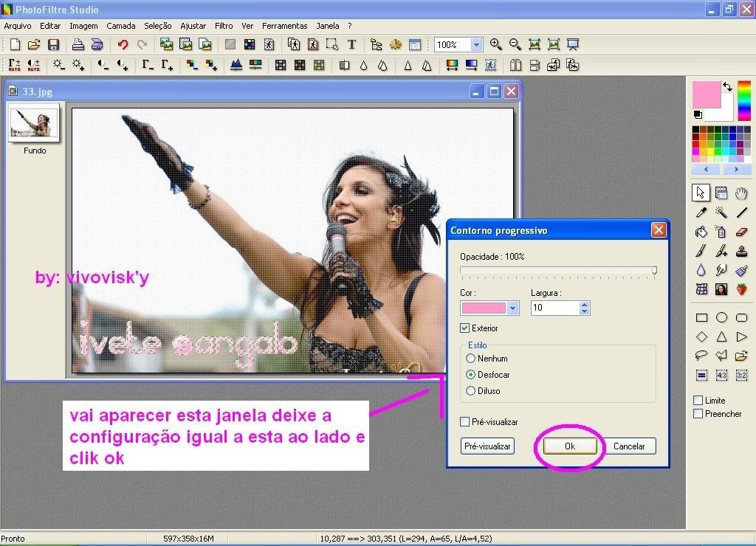The image size is (756, 546).
Task: Select the Difuso style radio button
Action: point(471,391)
